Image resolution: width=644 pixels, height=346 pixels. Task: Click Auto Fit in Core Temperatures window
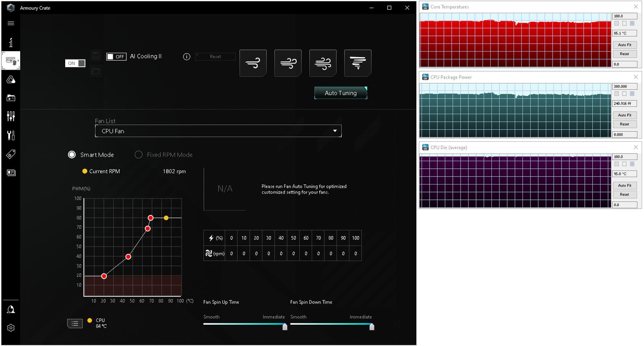(625, 45)
